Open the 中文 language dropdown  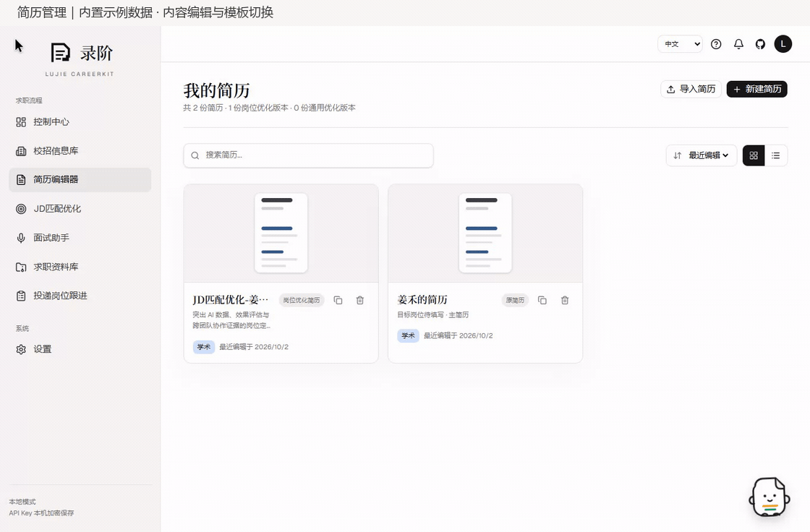coord(681,44)
